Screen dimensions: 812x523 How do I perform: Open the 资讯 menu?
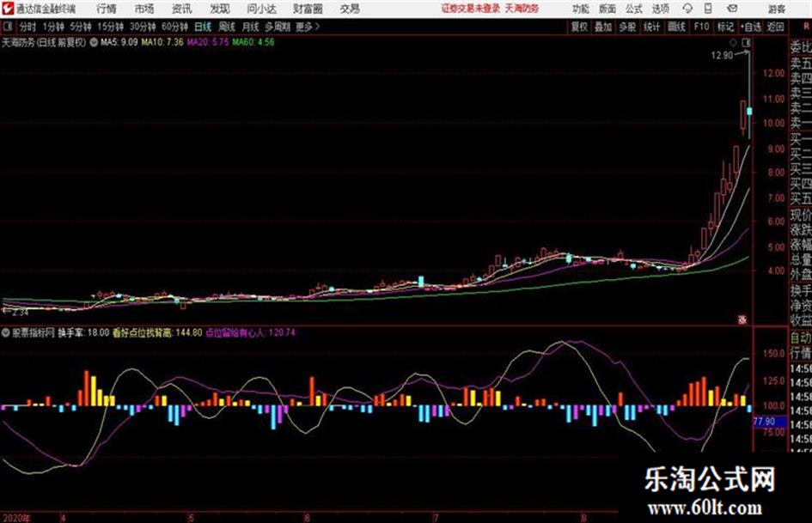182,9
